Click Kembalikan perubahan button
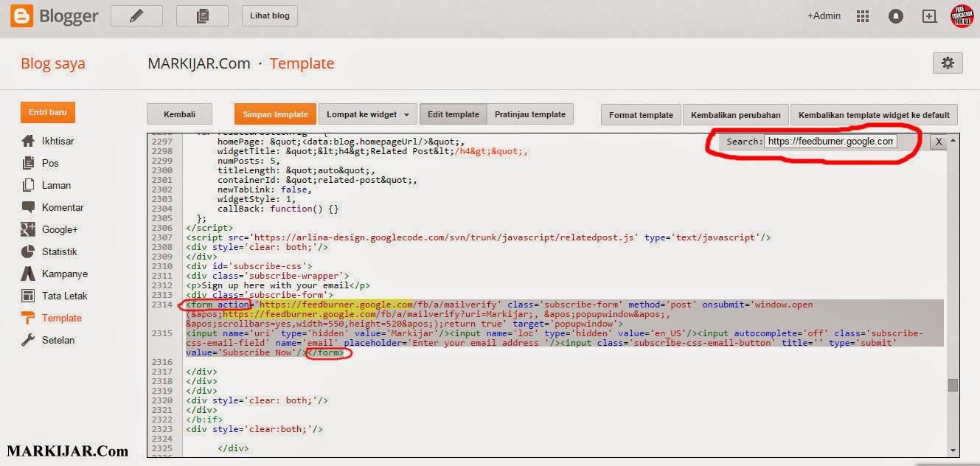The height and width of the screenshot is (466, 980). coord(736,114)
